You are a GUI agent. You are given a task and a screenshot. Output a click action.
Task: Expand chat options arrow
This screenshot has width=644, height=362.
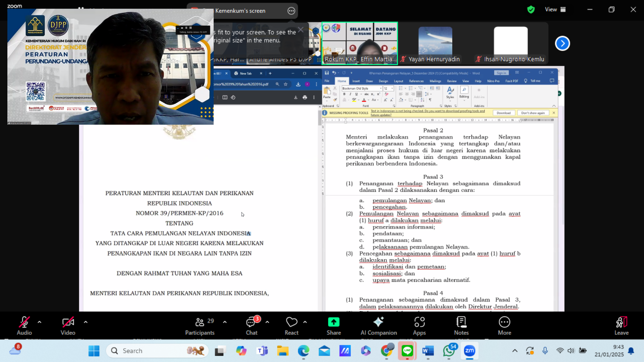pos(267,322)
